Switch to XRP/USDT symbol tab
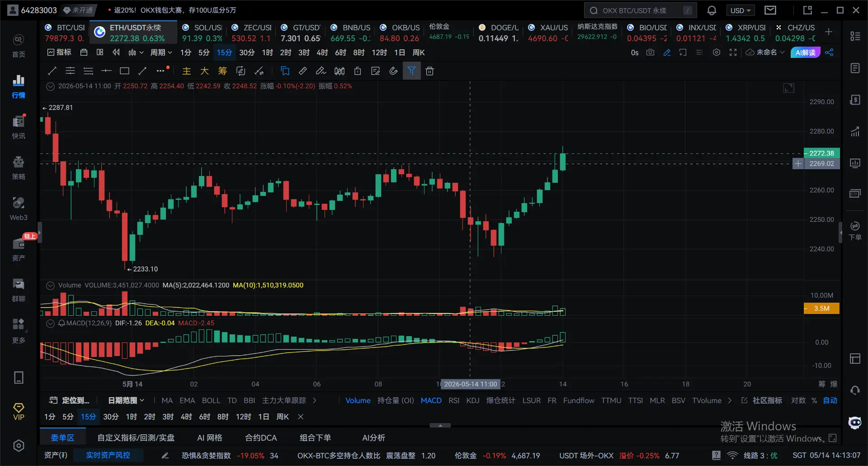Viewport: 868px width, 466px height. [x=745, y=33]
